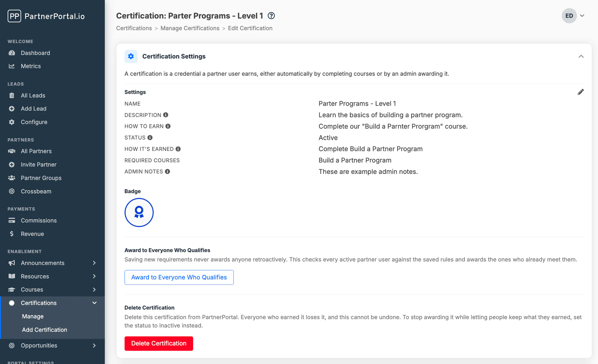This screenshot has width=598, height=364.
Task: Click the Certification Settings blue gear icon
Action: click(131, 56)
